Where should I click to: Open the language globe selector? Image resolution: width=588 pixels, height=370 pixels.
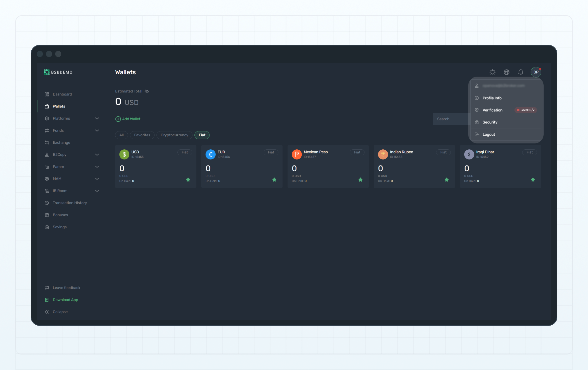507,72
